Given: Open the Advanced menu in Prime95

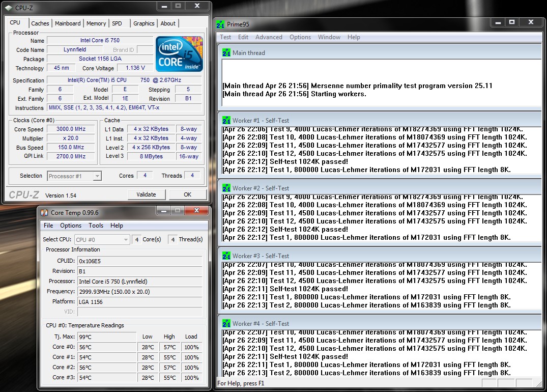Looking at the screenshot, I should [269, 37].
